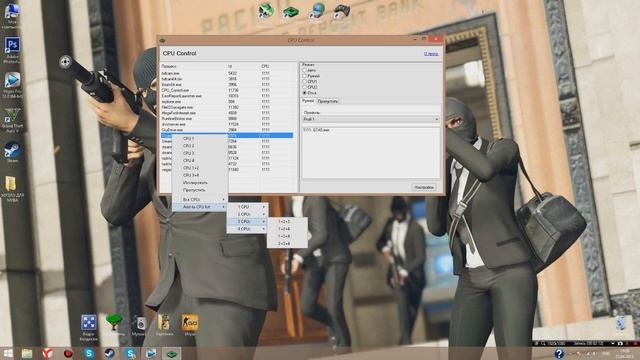Viewport: 640px width, 360px height.
Task: Pick the 2+3+4 core combination
Action: pos(287,244)
